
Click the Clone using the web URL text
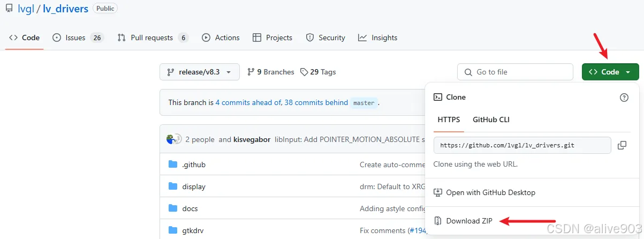click(475, 164)
